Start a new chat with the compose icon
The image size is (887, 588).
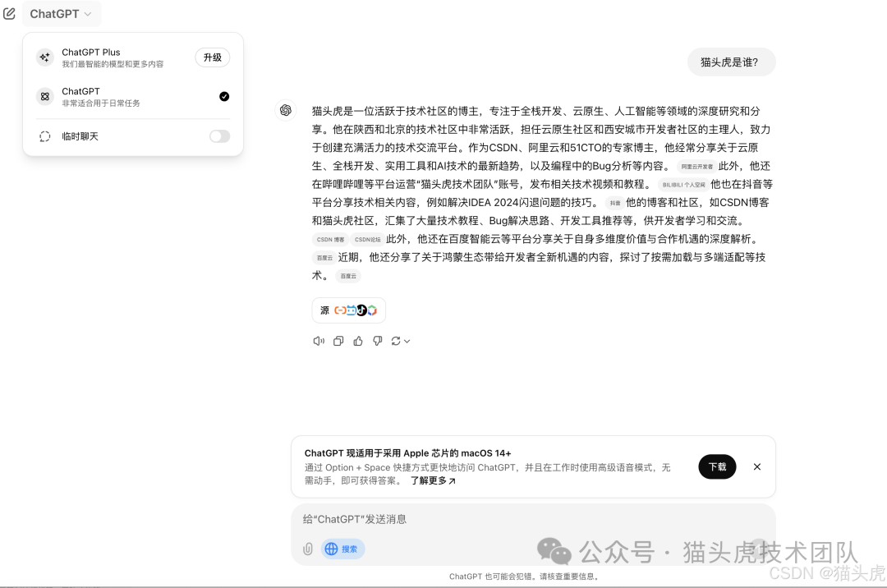(x=10, y=14)
